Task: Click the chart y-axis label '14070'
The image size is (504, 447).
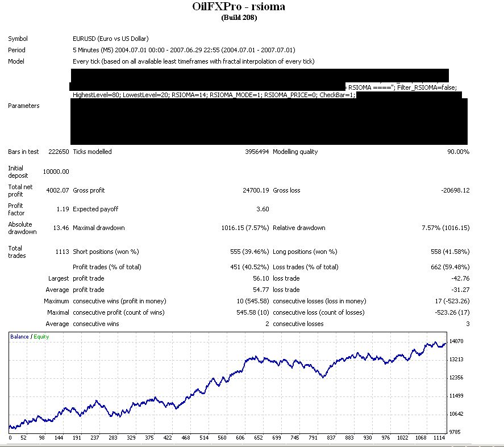Action: 456,341
